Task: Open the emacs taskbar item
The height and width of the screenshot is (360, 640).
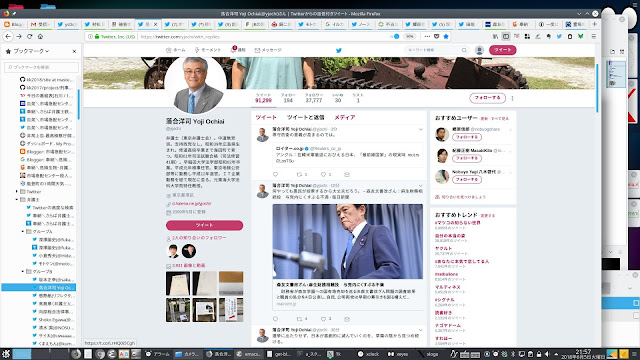Action: 249,354
